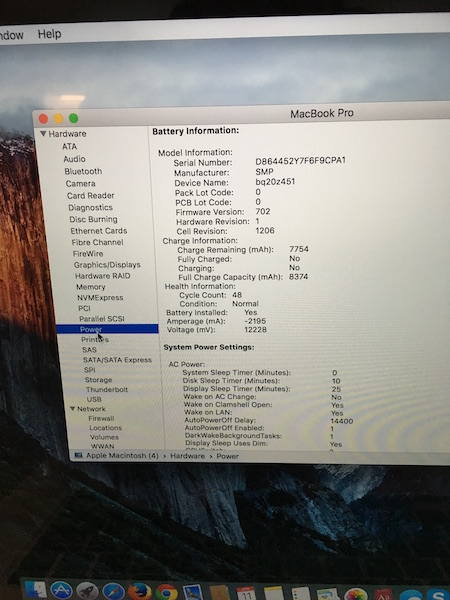Image resolution: width=450 pixels, height=600 pixels.
Task: Launch Safari from the Dock
Action: click(113, 592)
